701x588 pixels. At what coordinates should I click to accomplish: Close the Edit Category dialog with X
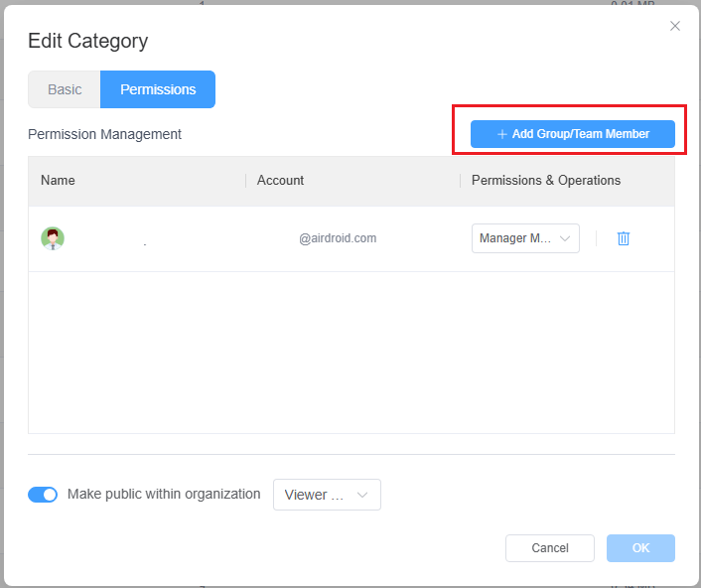tap(675, 26)
